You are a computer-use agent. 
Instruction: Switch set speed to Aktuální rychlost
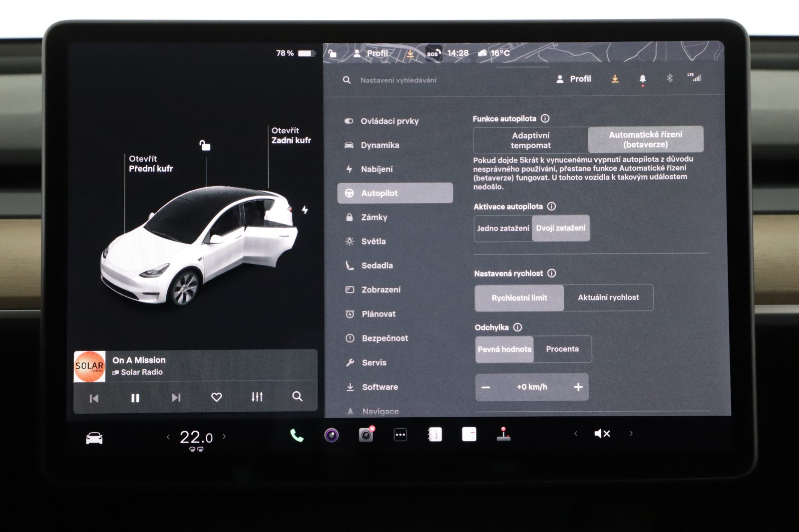pos(608,297)
